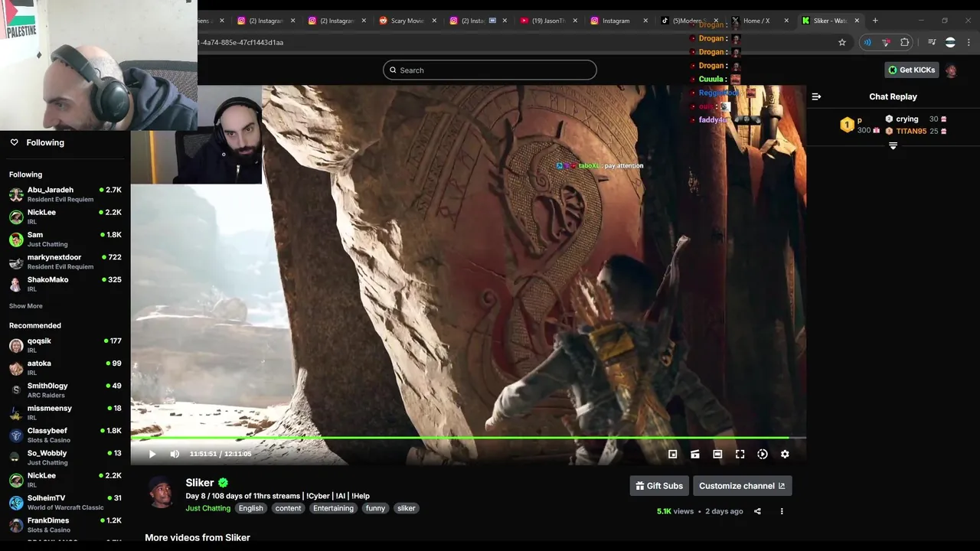This screenshot has width=980, height=551.
Task: Open picture-in-picture mini player
Action: tap(672, 454)
